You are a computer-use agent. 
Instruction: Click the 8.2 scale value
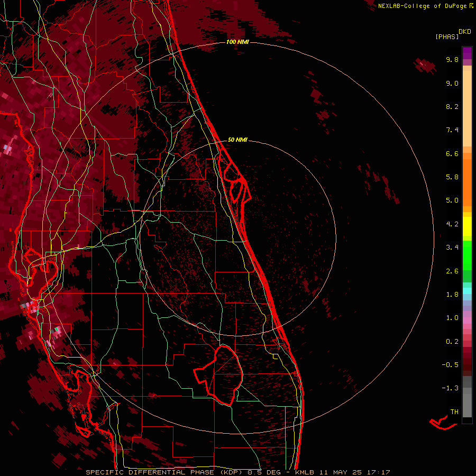(x=452, y=106)
